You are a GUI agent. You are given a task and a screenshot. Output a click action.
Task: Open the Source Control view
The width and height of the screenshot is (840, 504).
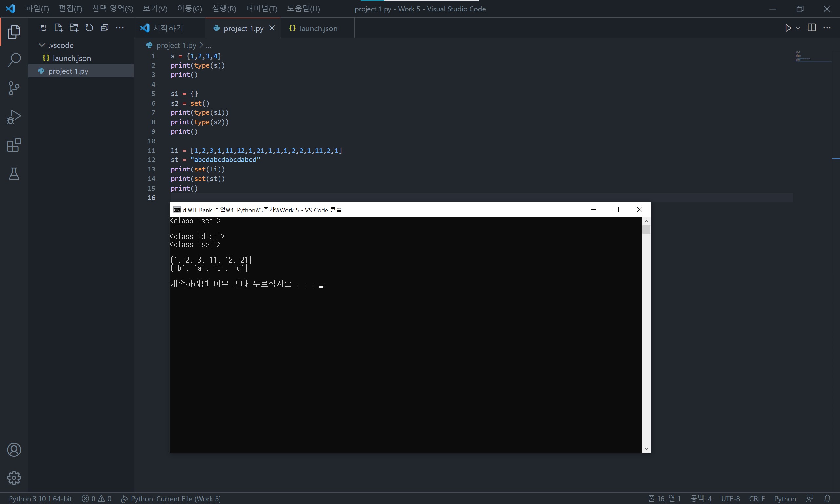click(x=14, y=89)
